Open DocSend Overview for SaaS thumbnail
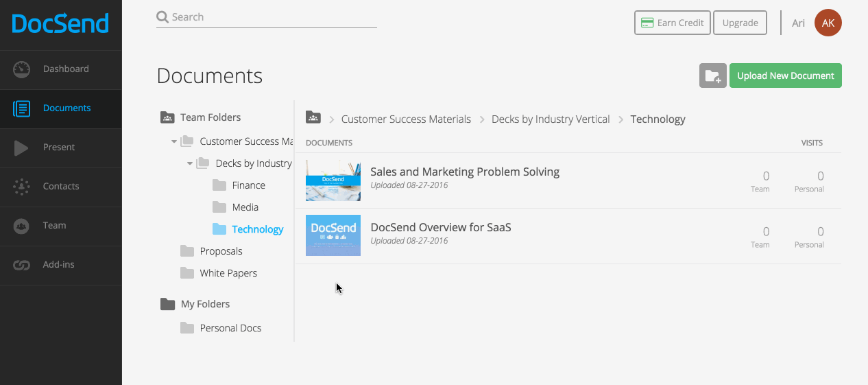 333,235
